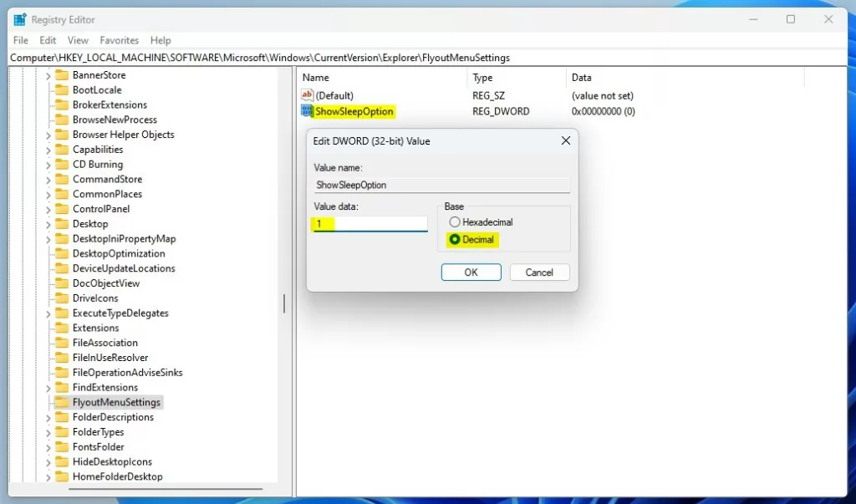Select the DriveIcons folder icon
This screenshot has height=504, width=856.
(62, 298)
